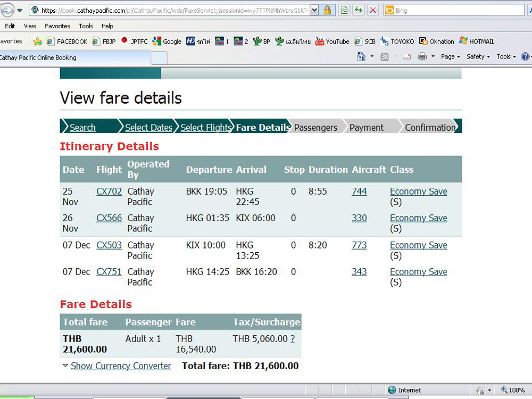Open the BP favorite

262,41
